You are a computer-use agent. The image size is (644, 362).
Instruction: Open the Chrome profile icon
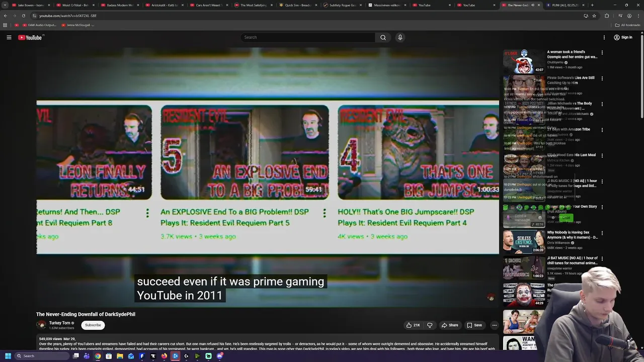pos(629,16)
